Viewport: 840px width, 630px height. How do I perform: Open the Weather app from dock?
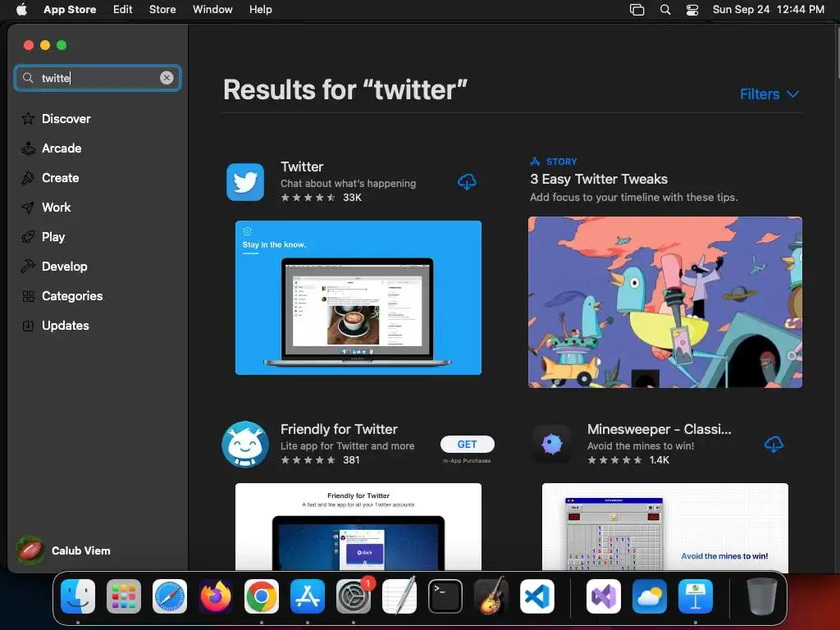pos(650,596)
